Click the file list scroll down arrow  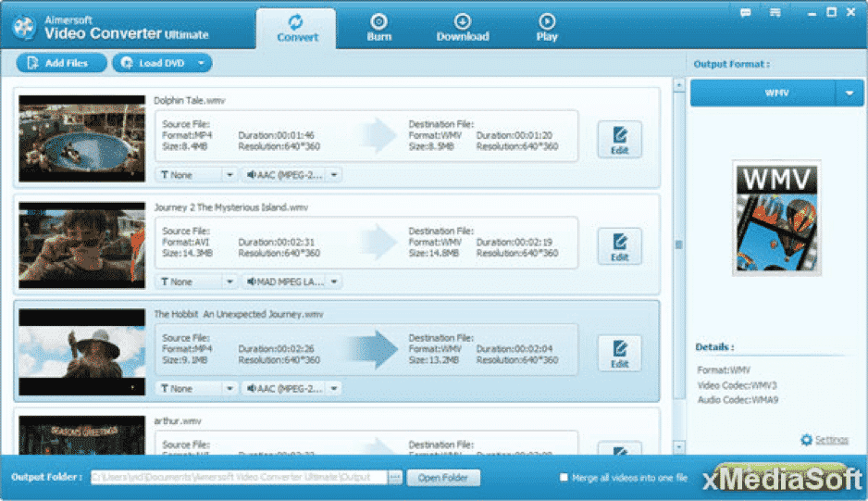[x=678, y=446]
